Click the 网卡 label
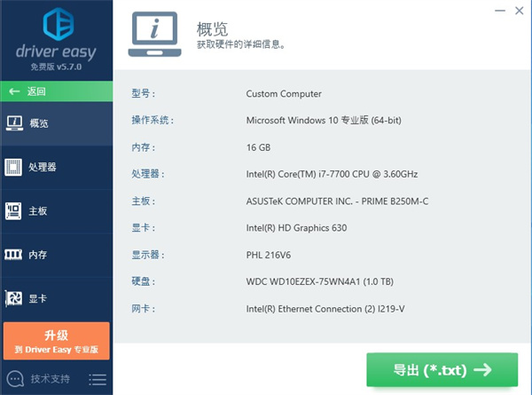The image size is (532, 395). [x=143, y=309]
